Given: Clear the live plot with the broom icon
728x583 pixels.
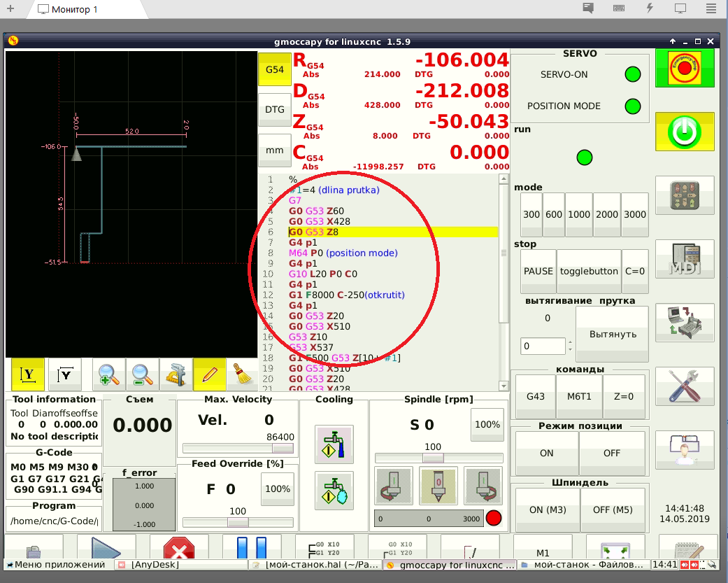Looking at the screenshot, I should [243, 376].
